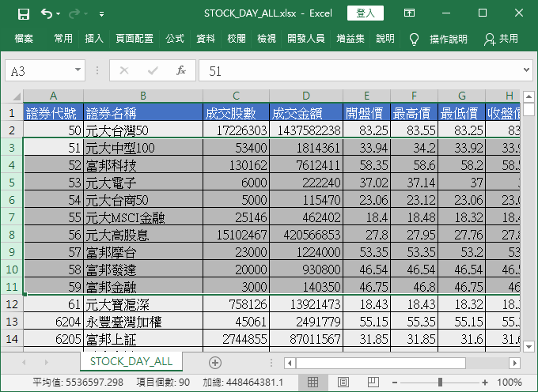
Task: Click the Insert Function fx icon
Action: point(181,70)
